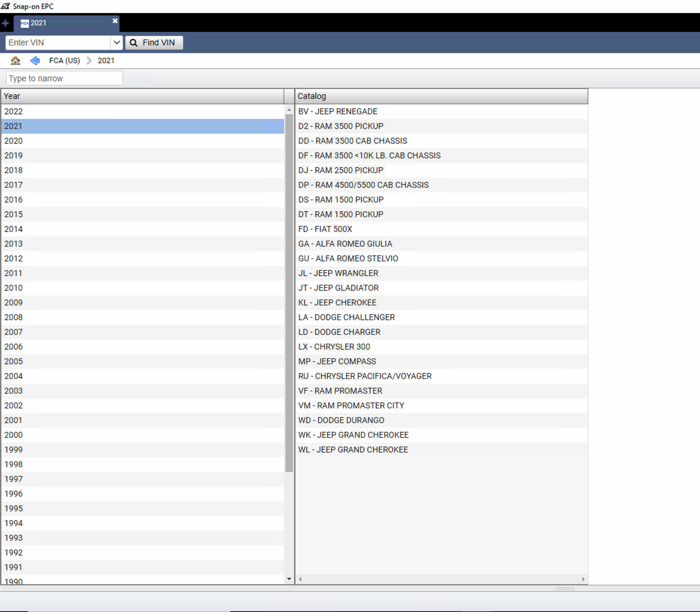This screenshot has width=700, height=612.
Task: Select the 2021 tab
Action: point(66,23)
